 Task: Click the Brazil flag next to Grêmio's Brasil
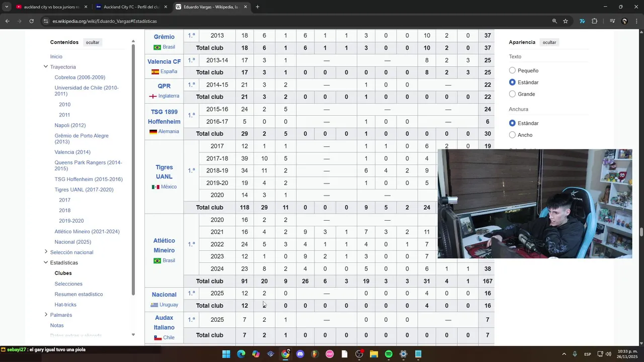pyautogui.click(x=157, y=47)
